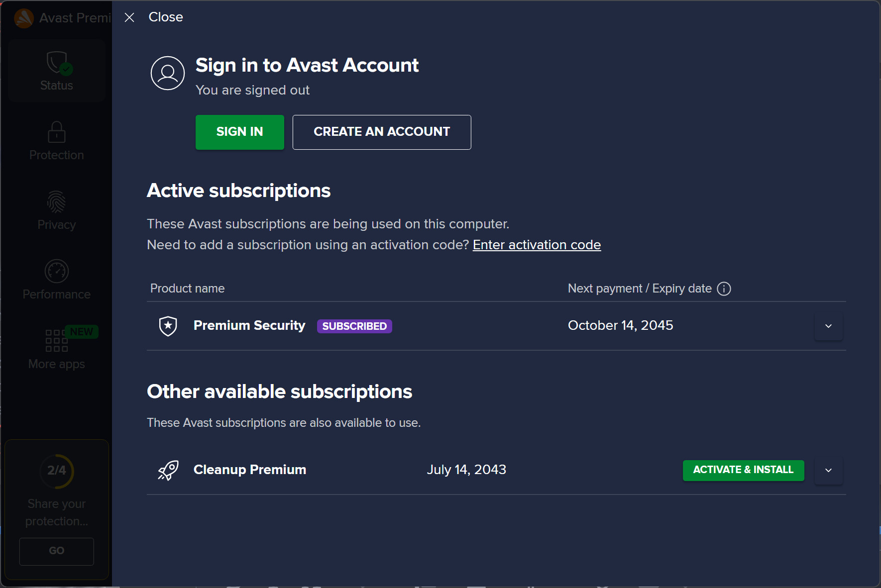Image resolution: width=881 pixels, height=588 pixels.
Task: Click the Privacy fingerprint icon
Action: (x=56, y=201)
